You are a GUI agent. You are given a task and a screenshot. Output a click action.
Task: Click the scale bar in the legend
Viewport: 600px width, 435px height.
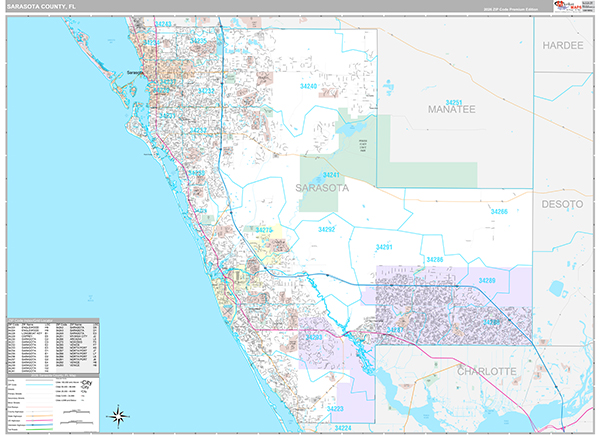coord(73,410)
